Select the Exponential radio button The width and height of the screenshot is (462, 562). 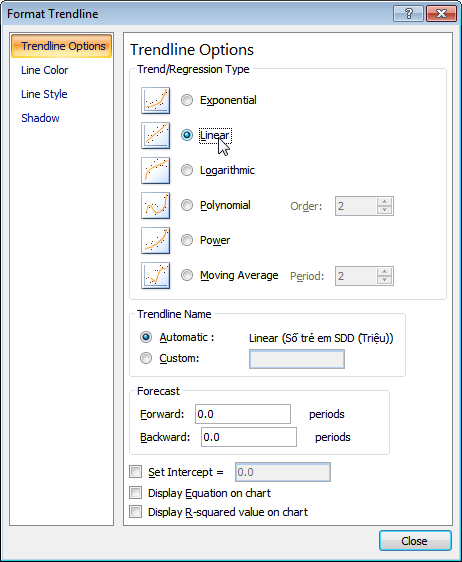coord(187,100)
